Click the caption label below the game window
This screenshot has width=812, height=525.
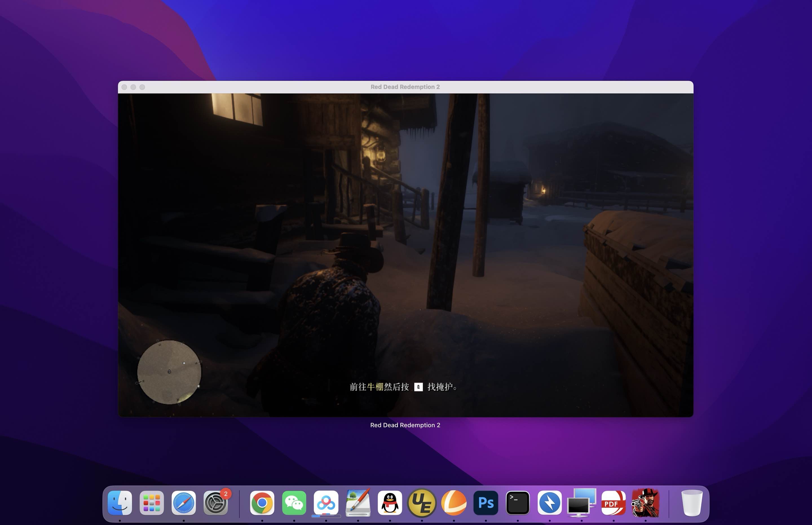405,425
